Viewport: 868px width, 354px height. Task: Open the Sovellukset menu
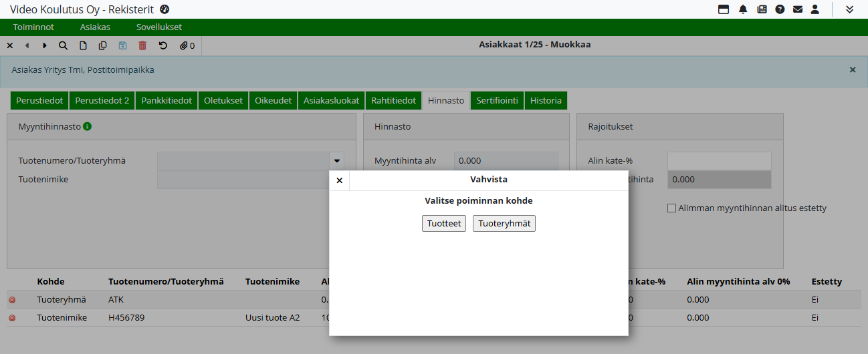(x=158, y=27)
